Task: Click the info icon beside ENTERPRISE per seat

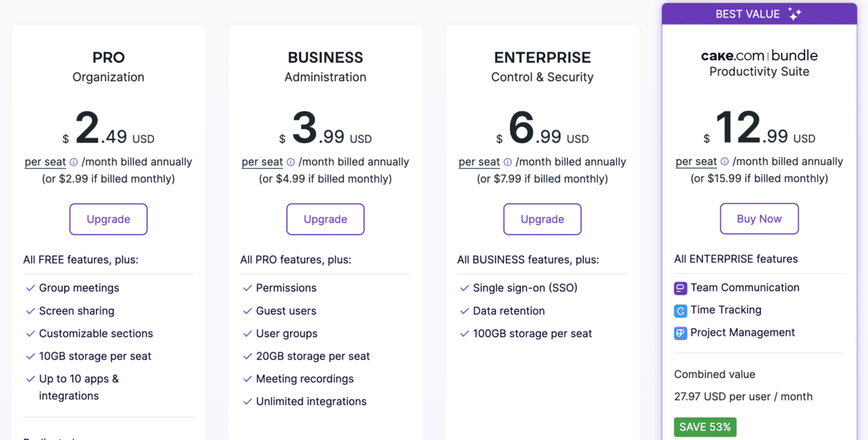Action: coord(508,163)
